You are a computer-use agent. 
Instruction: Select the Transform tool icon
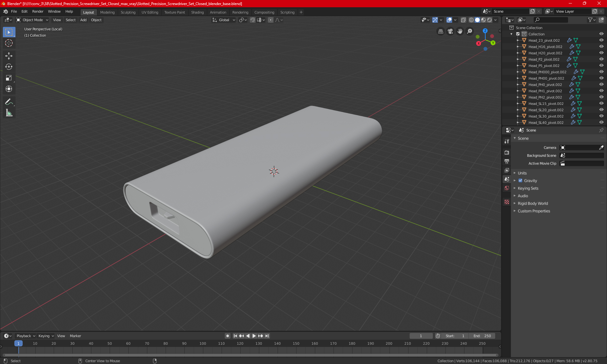pyautogui.click(x=9, y=89)
